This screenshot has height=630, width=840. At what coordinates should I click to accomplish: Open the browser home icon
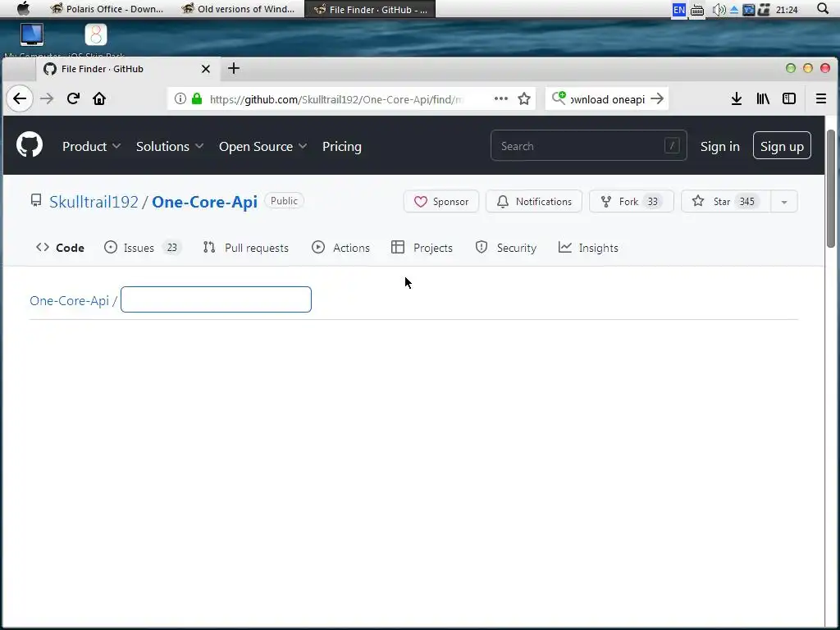[99, 98]
